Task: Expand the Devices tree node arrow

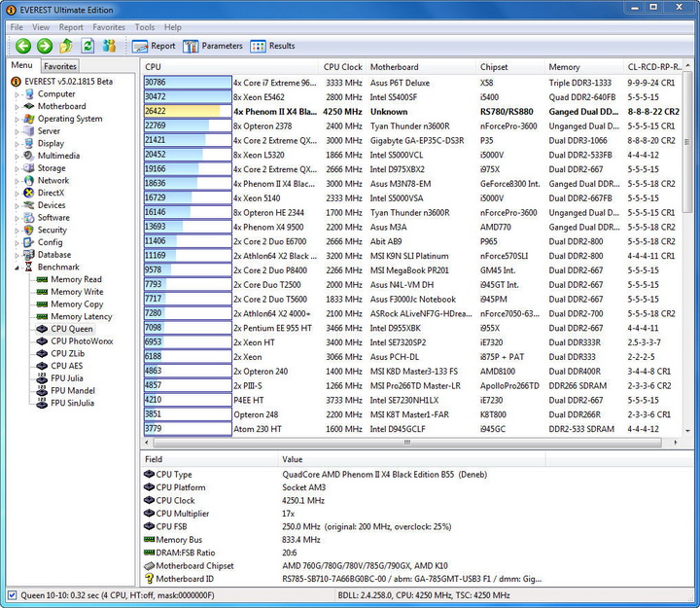Action: point(17,206)
